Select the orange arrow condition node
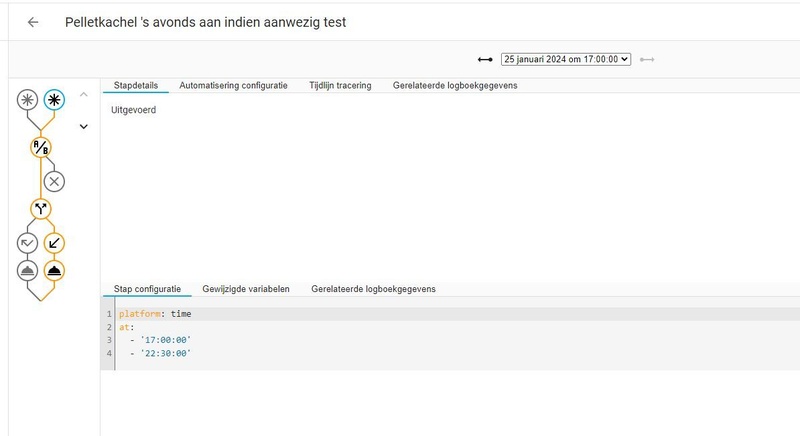Image resolution: width=800 pixels, height=436 pixels. (54, 243)
